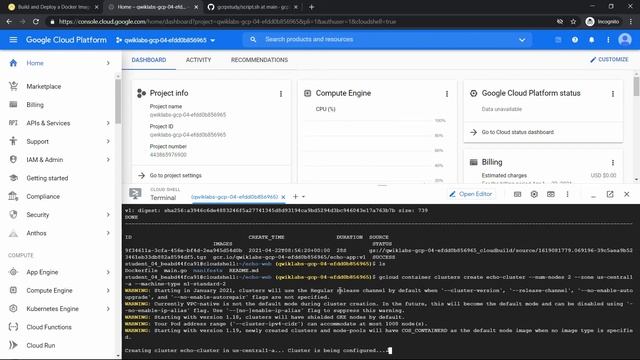Open Cloud Shell terminal settings gear

click(x=534, y=194)
